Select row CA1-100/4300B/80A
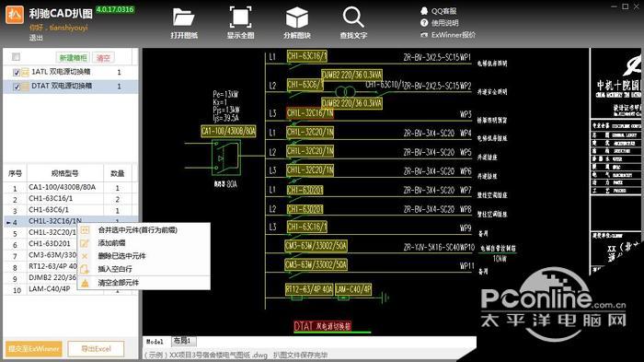 pos(71,188)
